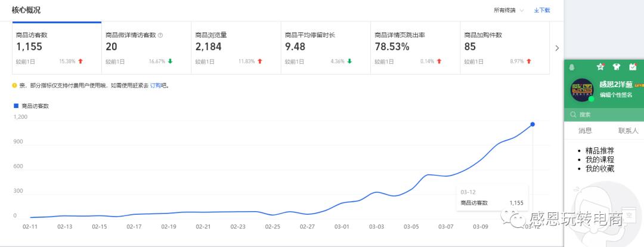Open the 精品推荐 link
The height and width of the screenshot is (247, 644).
[600, 151]
